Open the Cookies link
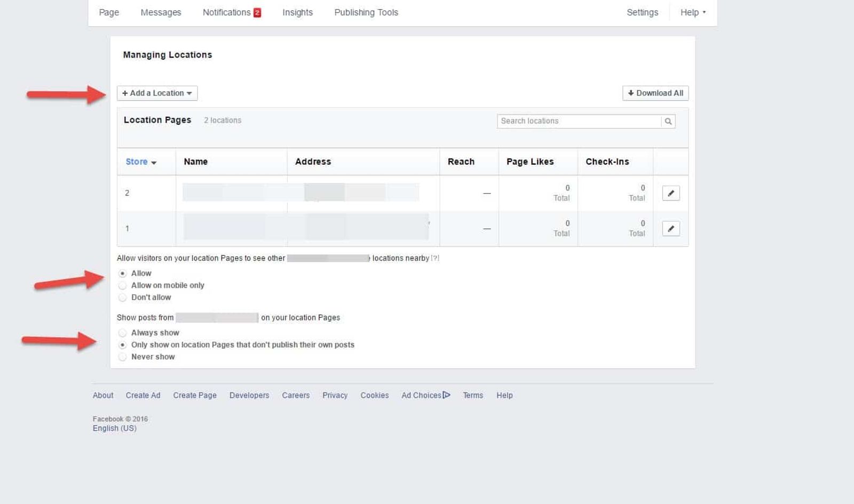The width and height of the screenshot is (854, 504). [374, 395]
